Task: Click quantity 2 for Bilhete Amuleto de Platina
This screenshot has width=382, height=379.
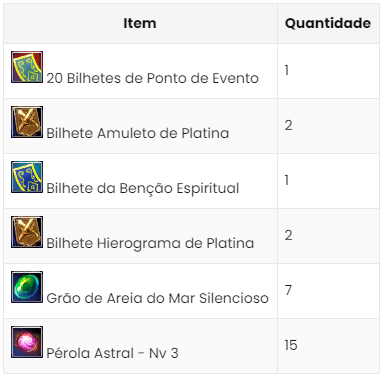Action: (x=289, y=125)
